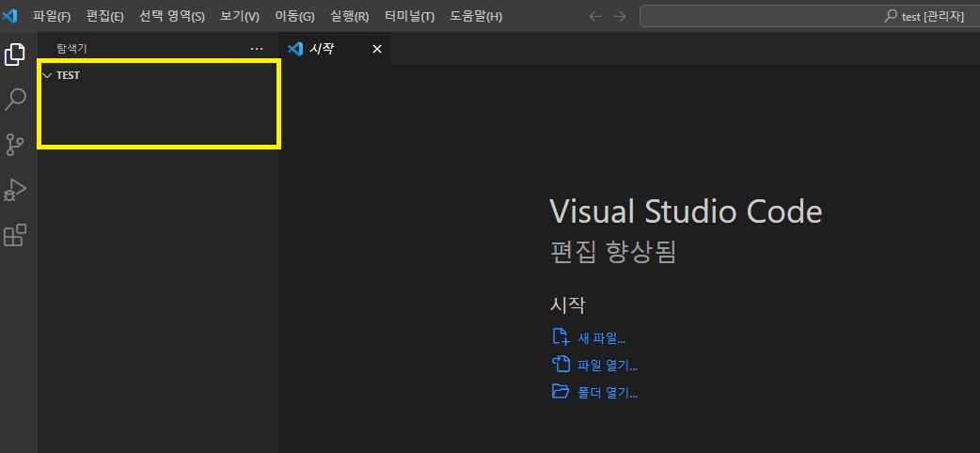The width and height of the screenshot is (980, 453).
Task: Click the 파일 열기... link
Action: 608,367
